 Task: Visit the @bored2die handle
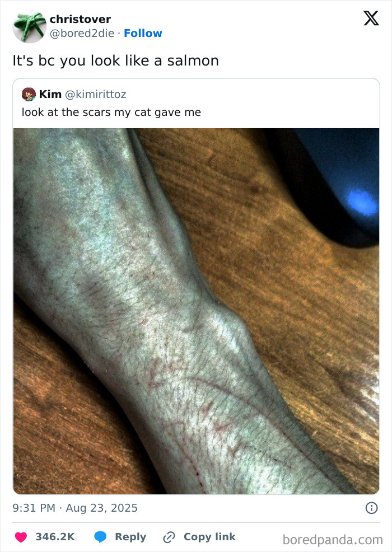pyautogui.click(x=82, y=33)
